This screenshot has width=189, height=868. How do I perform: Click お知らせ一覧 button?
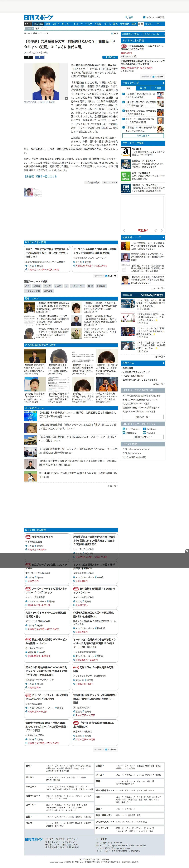143,417
